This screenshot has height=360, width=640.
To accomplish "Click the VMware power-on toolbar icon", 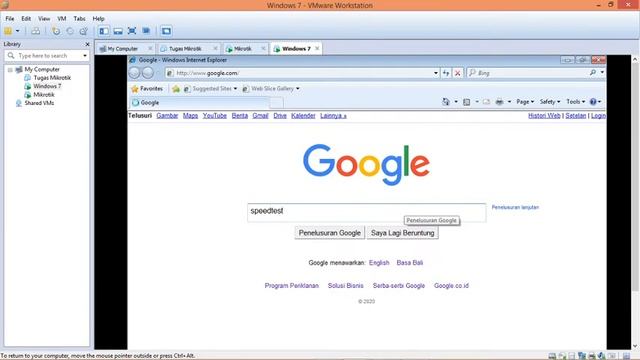I will point(8,31).
